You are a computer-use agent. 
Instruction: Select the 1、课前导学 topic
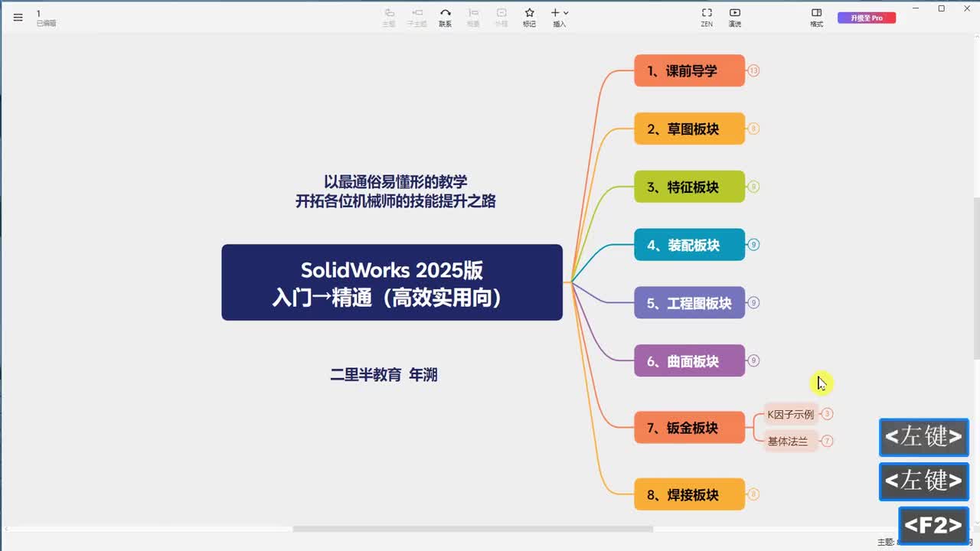(689, 70)
